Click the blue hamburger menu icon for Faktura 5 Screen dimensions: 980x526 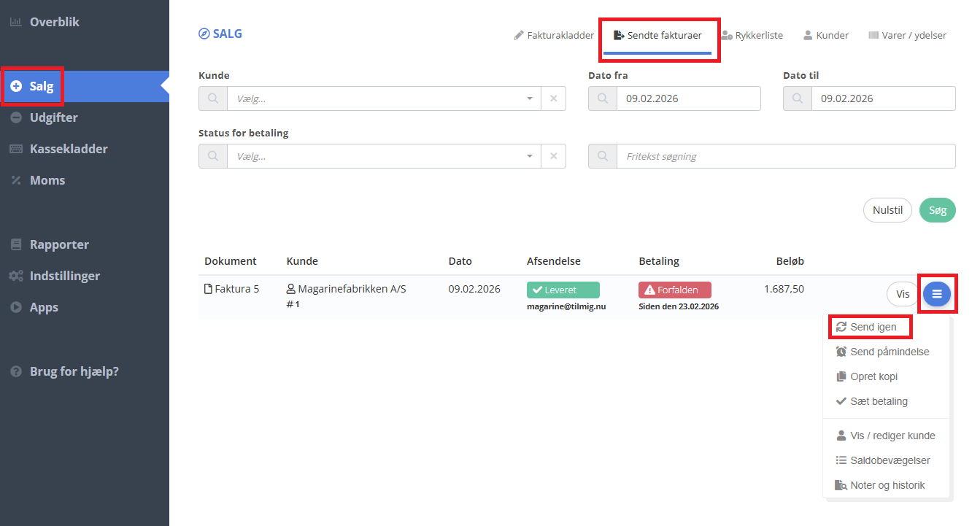pos(937,294)
